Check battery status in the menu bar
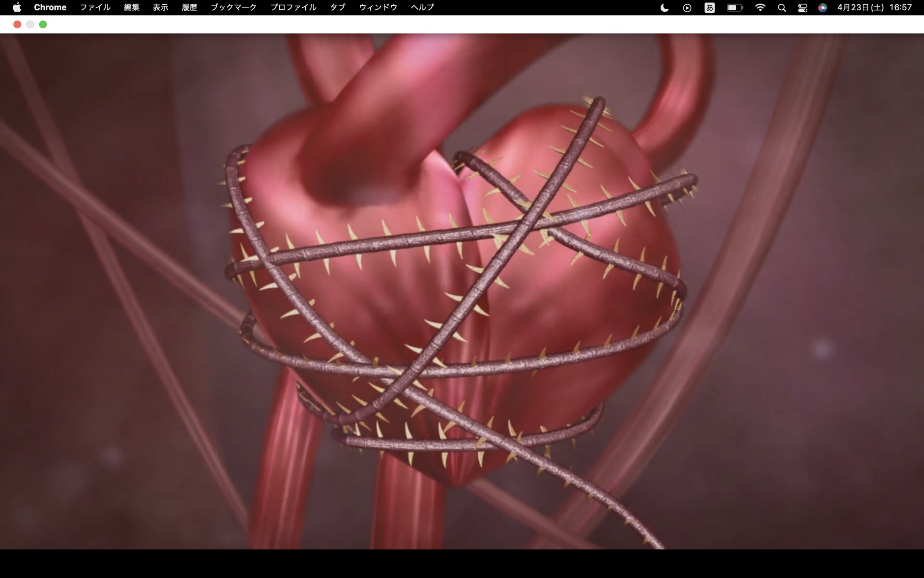 735,7
